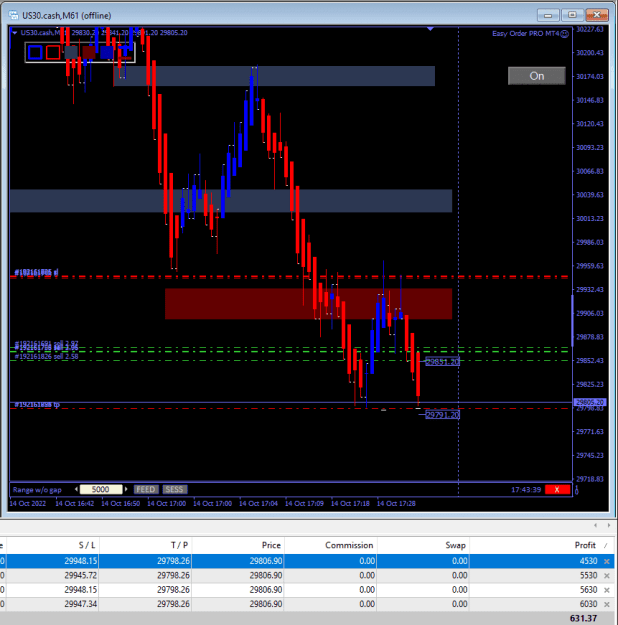Select the dark red filled square legend swatch
618x625 pixels.
pyautogui.click(x=89, y=52)
